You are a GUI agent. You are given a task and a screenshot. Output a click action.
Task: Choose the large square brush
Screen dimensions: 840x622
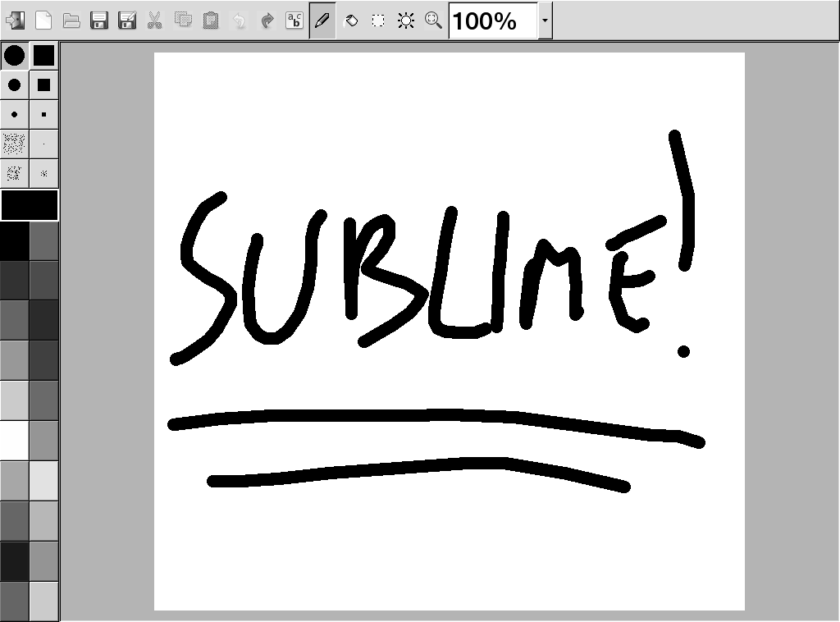[44, 55]
